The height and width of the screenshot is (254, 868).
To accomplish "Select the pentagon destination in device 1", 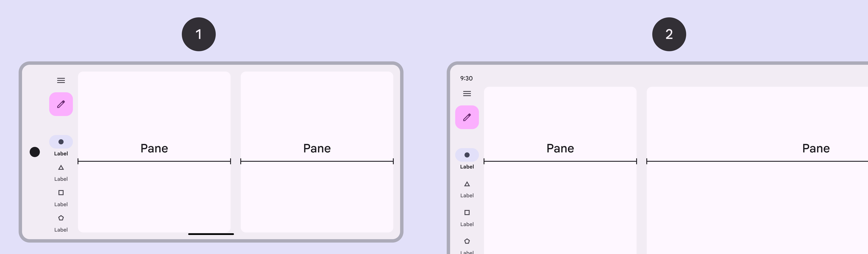I will click(61, 218).
